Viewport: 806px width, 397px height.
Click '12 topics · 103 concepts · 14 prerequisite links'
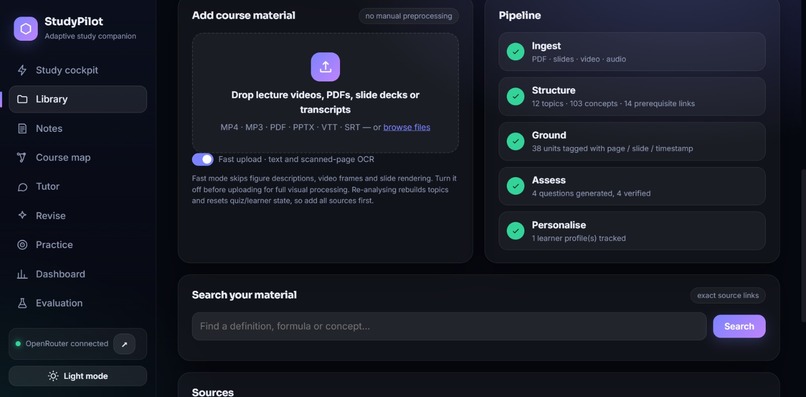pyautogui.click(x=613, y=103)
